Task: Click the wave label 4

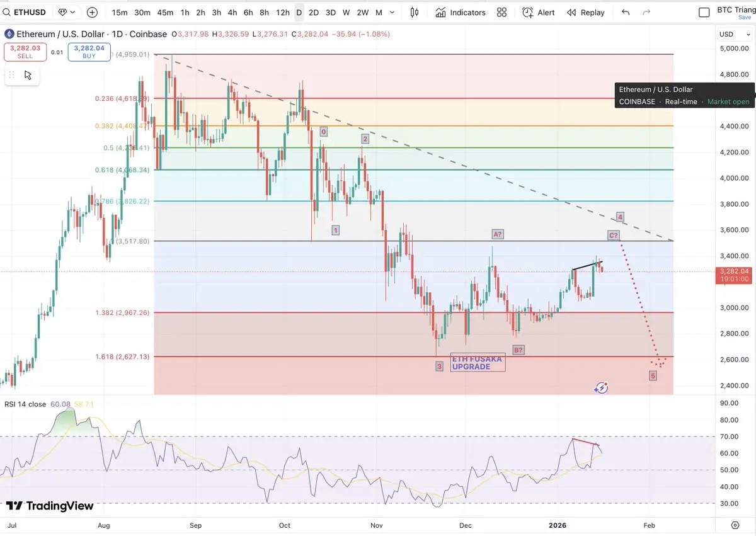Action: coord(621,217)
